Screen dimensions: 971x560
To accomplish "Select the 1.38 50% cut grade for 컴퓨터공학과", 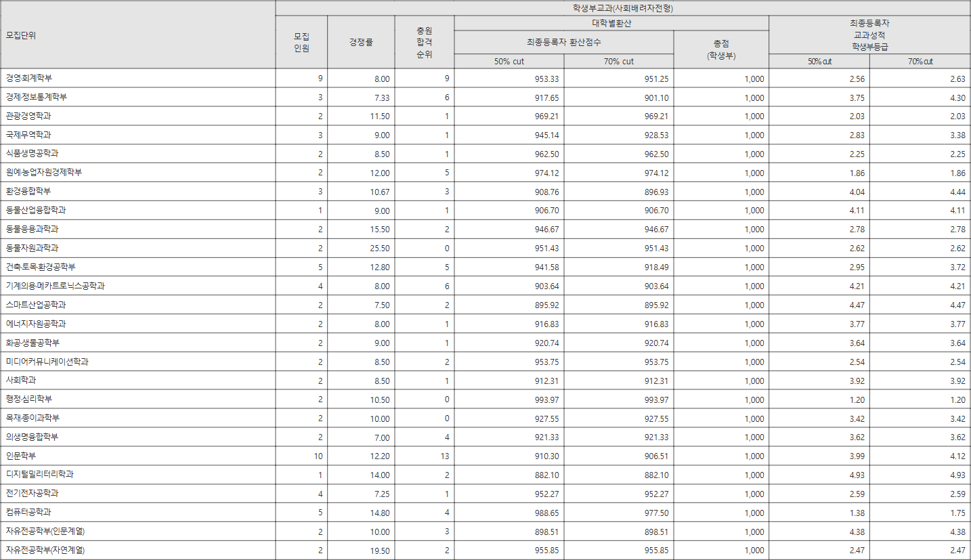I will (856, 513).
